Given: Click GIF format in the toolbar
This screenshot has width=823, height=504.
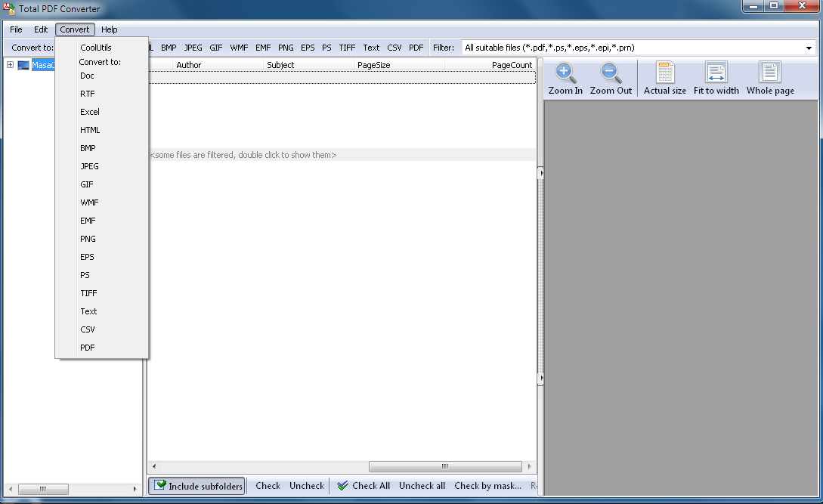Looking at the screenshot, I should (215, 48).
